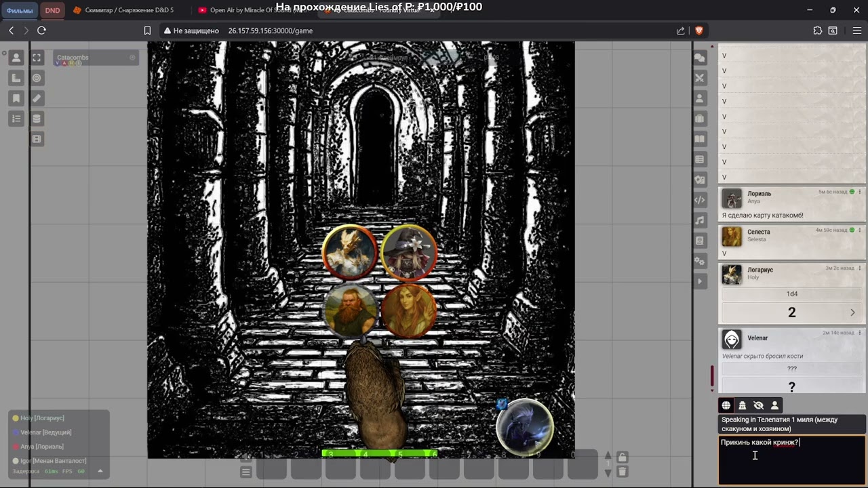Select the dwarf character token

351,310
